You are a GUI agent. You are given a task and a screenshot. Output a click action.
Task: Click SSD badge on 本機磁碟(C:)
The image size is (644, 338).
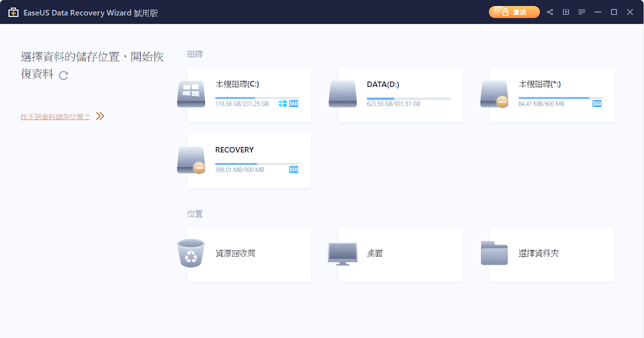click(x=294, y=104)
